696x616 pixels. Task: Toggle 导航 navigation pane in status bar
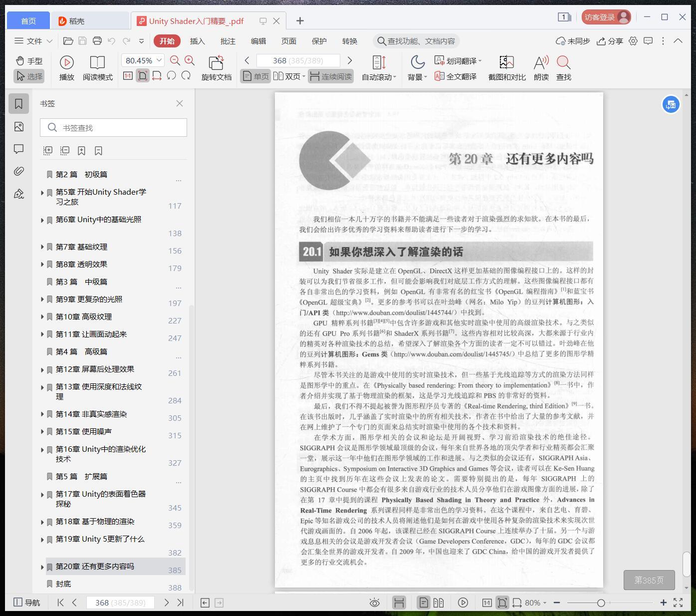26,603
